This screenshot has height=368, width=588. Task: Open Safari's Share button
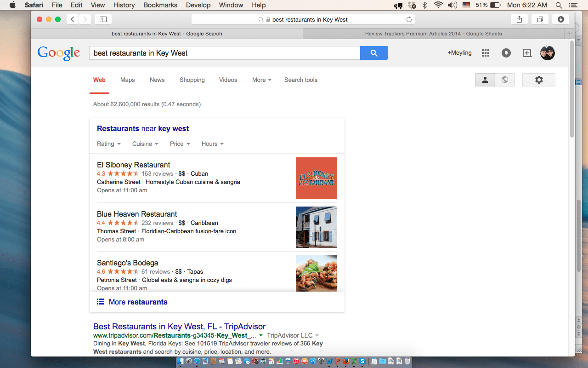pos(519,19)
